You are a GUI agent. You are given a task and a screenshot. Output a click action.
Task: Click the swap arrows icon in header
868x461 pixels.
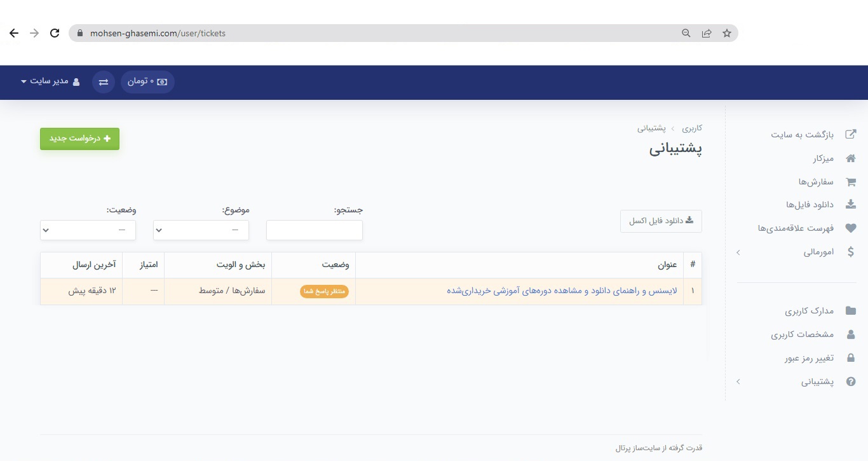104,82
